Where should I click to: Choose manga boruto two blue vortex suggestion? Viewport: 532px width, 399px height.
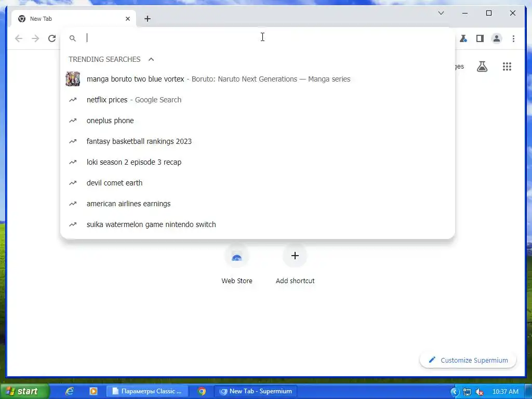258,79
